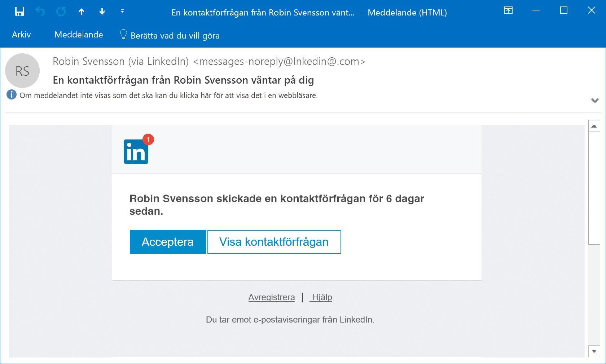Image resolution: width=606 pixels, height=364 pixels.
Task: Click the Acceptera button
Action: pos(168,242)
